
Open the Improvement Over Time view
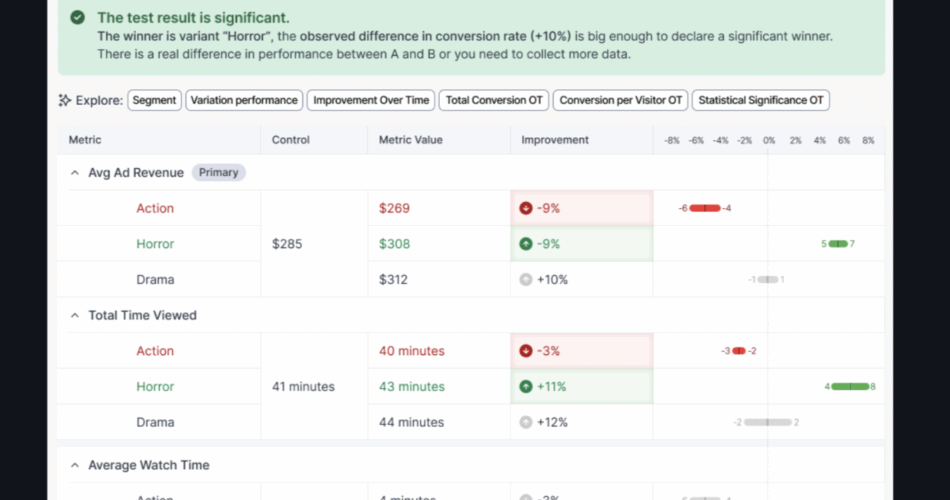pyautogui.click(x=371, y=100)
